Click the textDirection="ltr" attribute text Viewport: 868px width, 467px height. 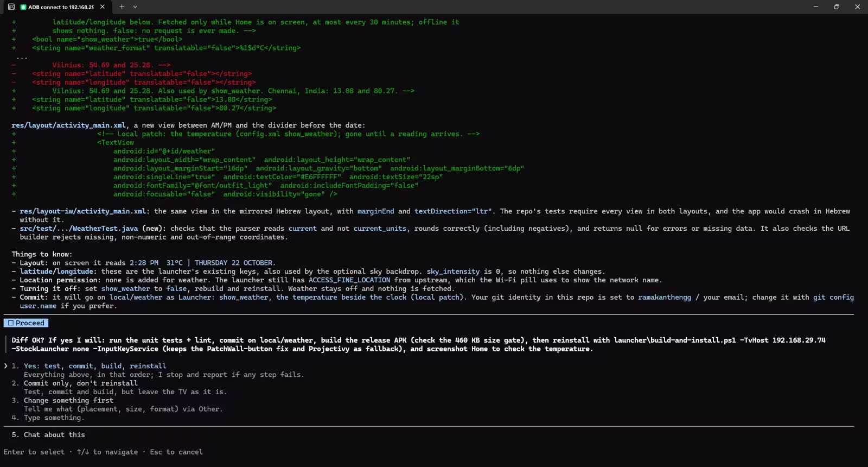click(x=453, y=211)
